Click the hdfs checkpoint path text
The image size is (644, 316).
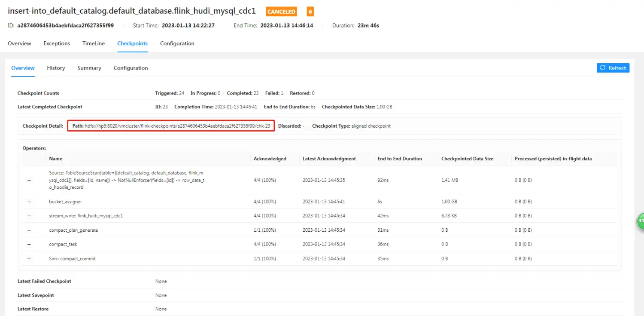[x=177, y=126]
